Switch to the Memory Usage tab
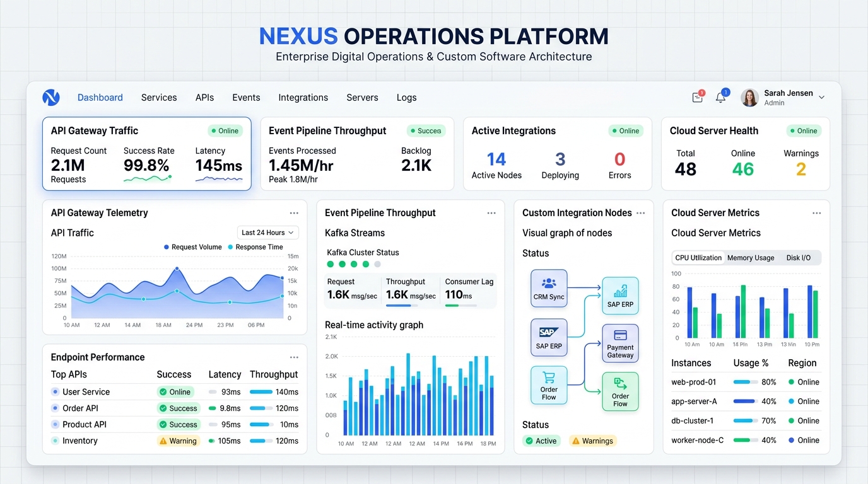Screen dimensions: 868x484 point(751,258)
